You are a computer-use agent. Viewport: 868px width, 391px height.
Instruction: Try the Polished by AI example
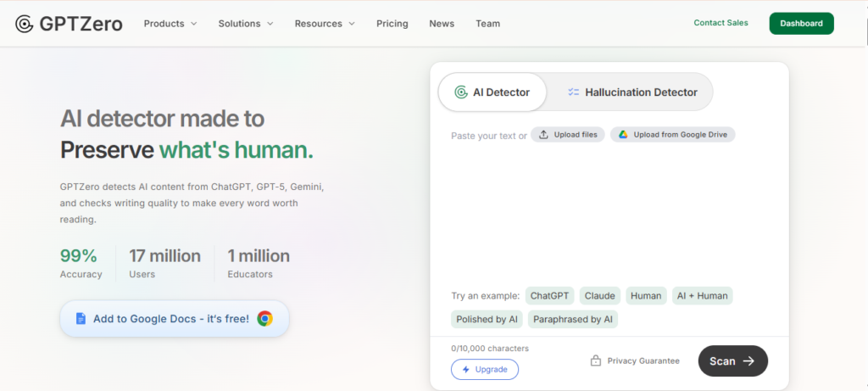487,320
